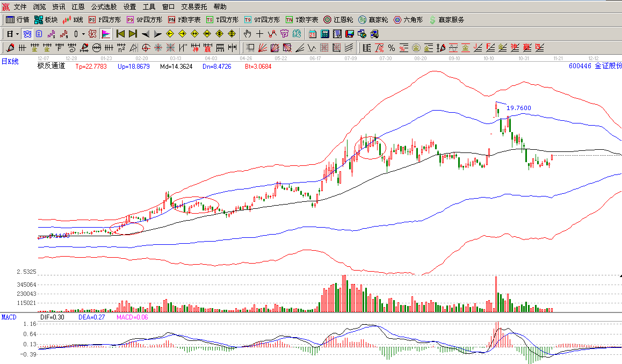Open the 江恩 menu
This screenshot has height=364, width=622.
coord(78,7)
